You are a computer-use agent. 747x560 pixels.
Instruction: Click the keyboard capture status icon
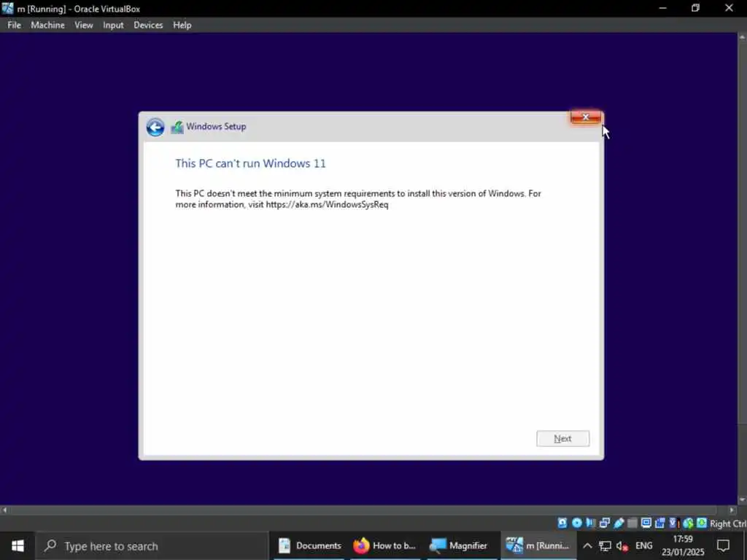(702, 523)
